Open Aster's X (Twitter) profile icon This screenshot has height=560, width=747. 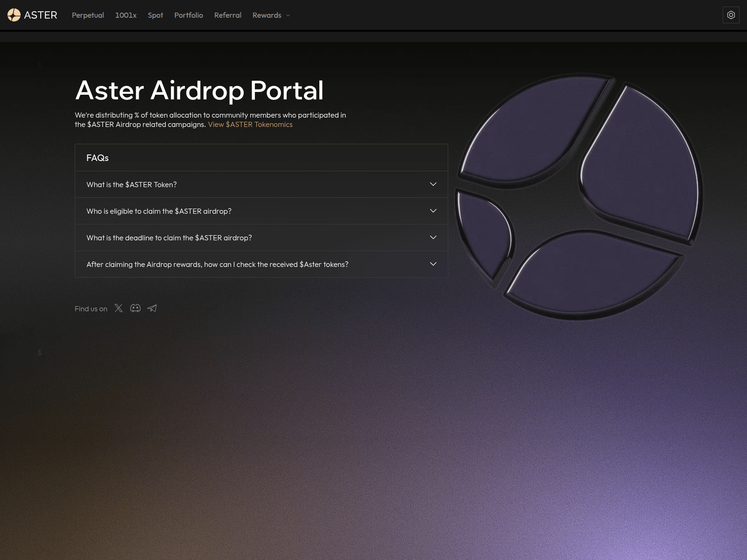(x=119, y=308)
